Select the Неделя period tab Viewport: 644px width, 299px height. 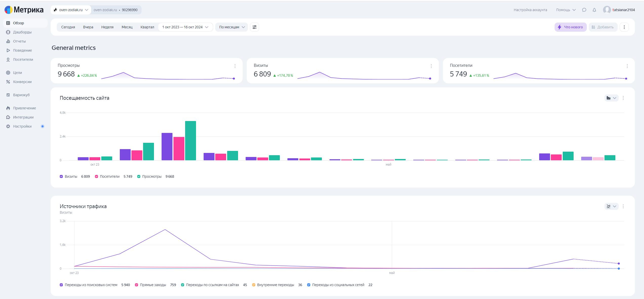(107, 27)
